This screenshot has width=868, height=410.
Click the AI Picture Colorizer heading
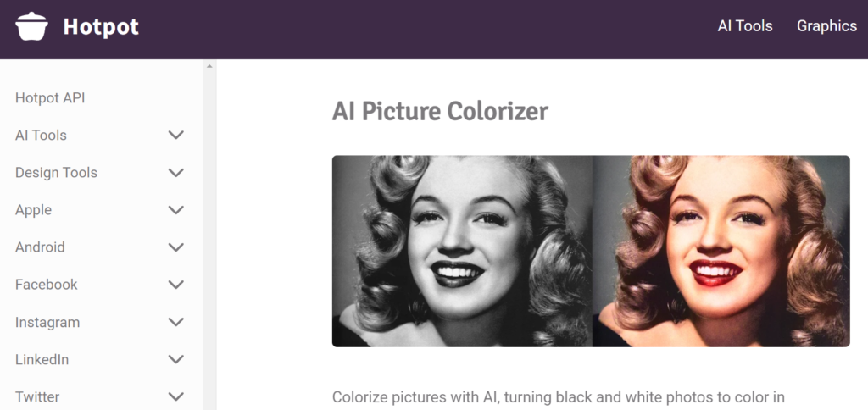click(440, 112)
